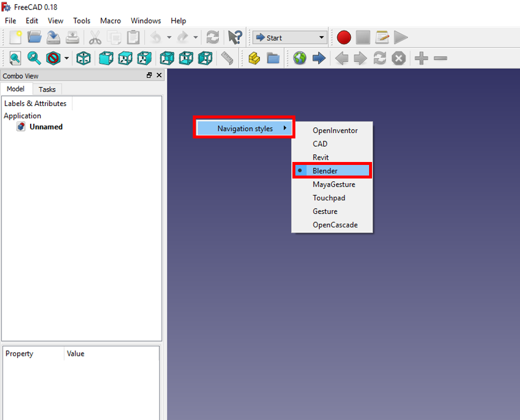520x420 pixels.
Task: Click the Print icon
Action: pyautogui.click(x=73, y=38)
